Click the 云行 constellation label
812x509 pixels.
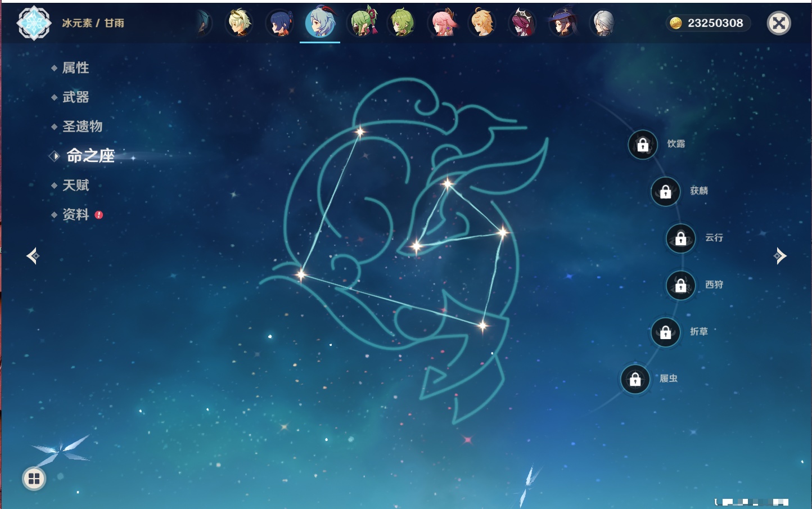pyautogui.click(x=714, y=238)
